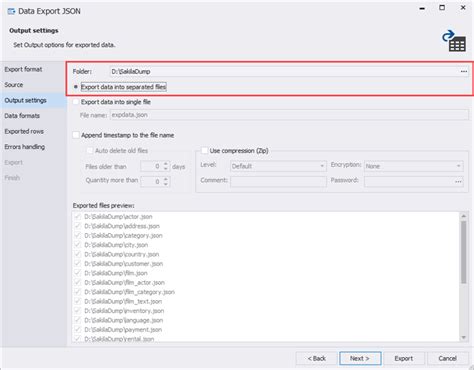
Task: Decrease Files older than days value
Action: pyautogui.click(x=166, y=169)
